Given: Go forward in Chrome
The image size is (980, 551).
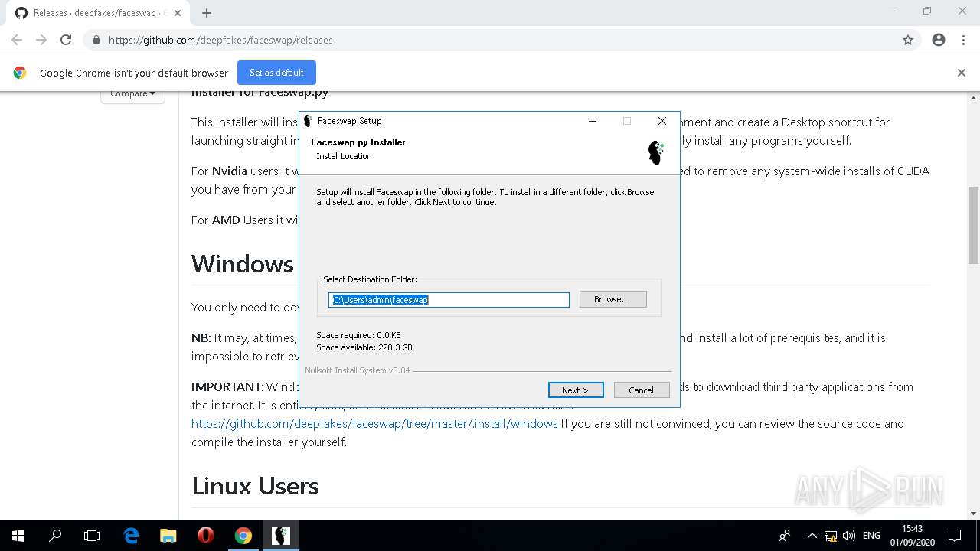Looking at the screenshot, I should point(41,40).
